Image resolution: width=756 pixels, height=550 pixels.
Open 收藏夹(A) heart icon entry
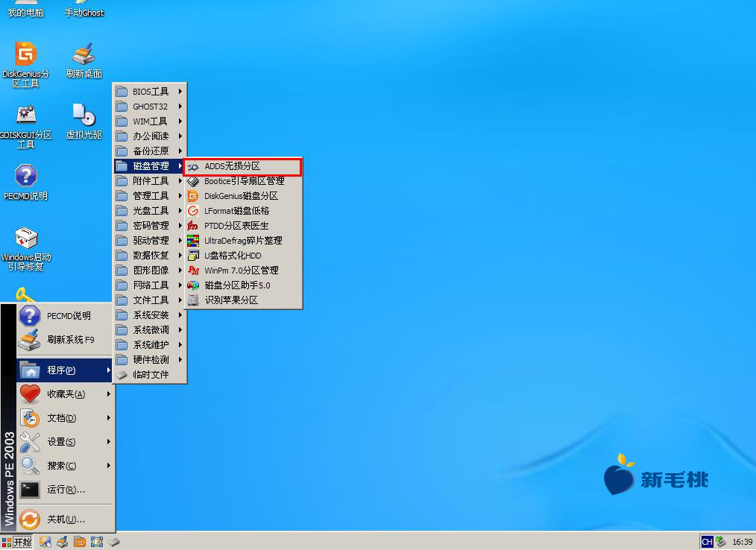point(65,394)
